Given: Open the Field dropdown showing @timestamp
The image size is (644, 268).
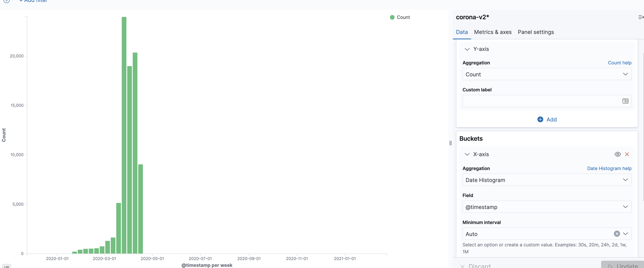Looking at the screenshot, I should [x=547, y=207].
